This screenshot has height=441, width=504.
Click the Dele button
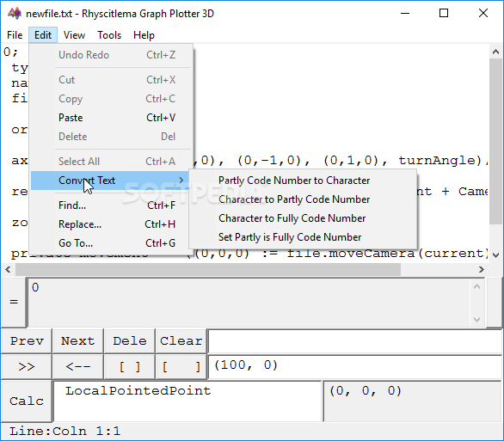130,340
